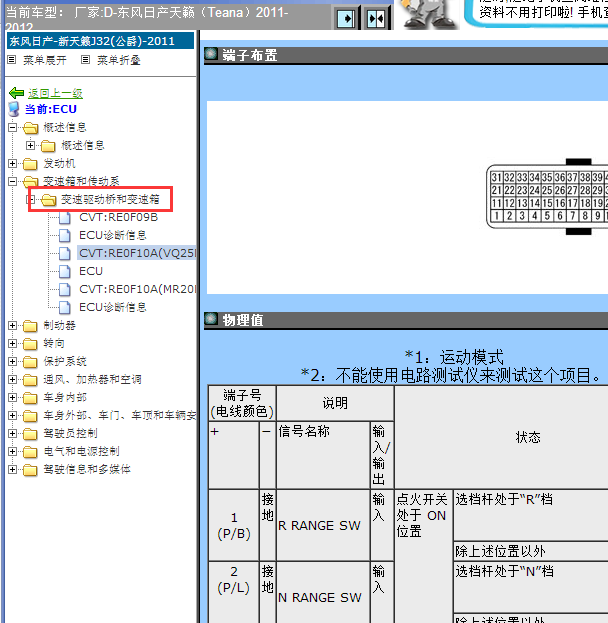Expand the 车身内部 folder
This screenshot has width=608, height=623.
coord(12,397)
